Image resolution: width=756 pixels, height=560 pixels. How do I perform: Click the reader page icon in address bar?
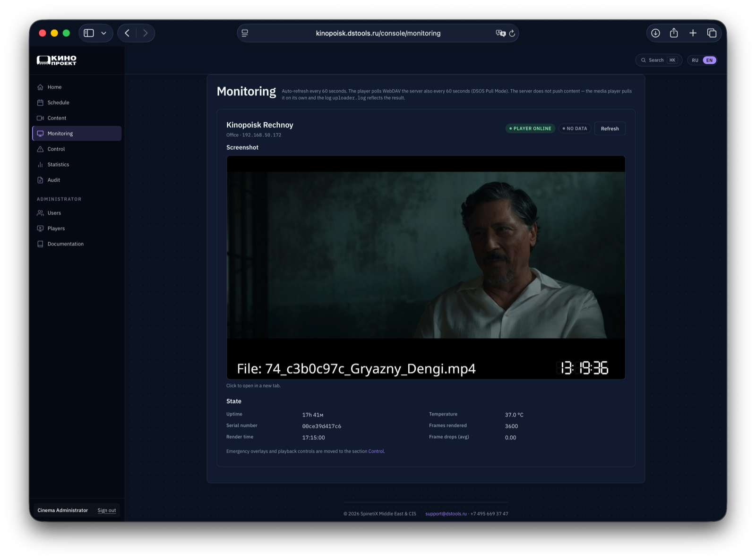tap(245, 33)
